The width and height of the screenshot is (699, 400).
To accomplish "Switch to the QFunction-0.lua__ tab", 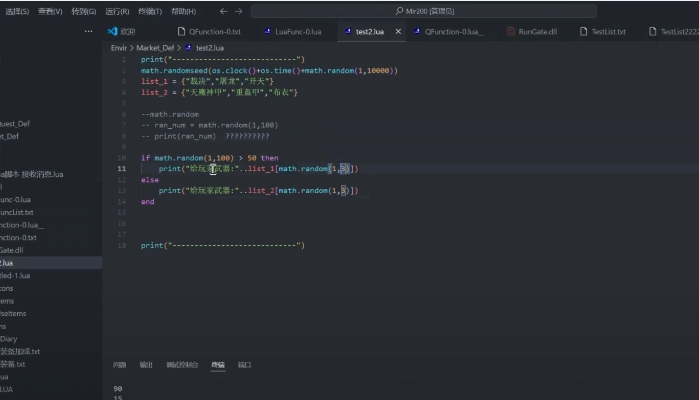I will (x=454, y=31).
